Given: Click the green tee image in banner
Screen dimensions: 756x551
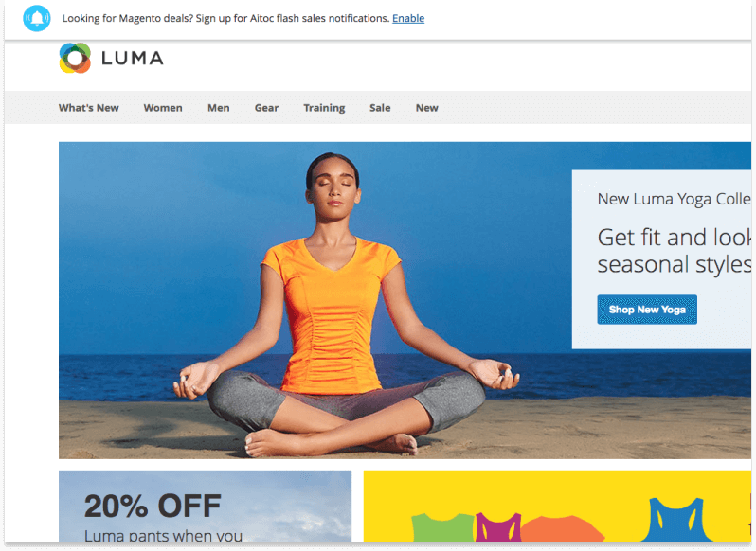Looking at the screenshot, I should tap(442, 527).
